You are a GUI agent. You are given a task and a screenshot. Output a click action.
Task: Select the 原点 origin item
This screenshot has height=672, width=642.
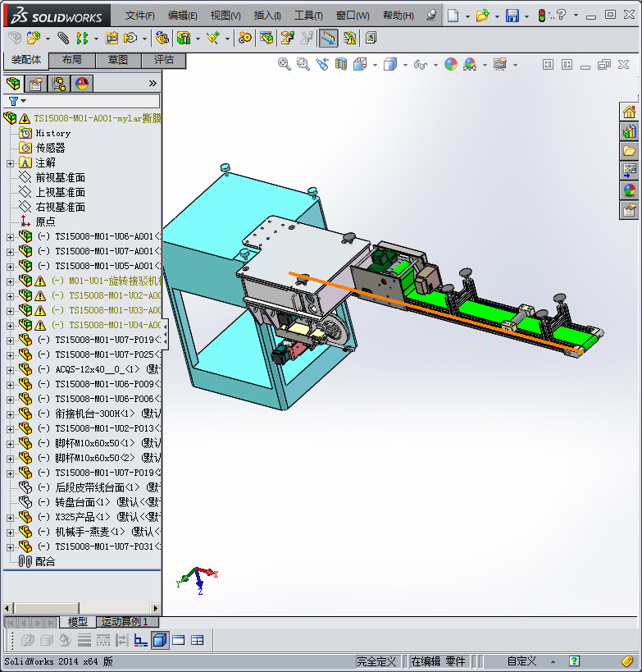tap(45, 222)
